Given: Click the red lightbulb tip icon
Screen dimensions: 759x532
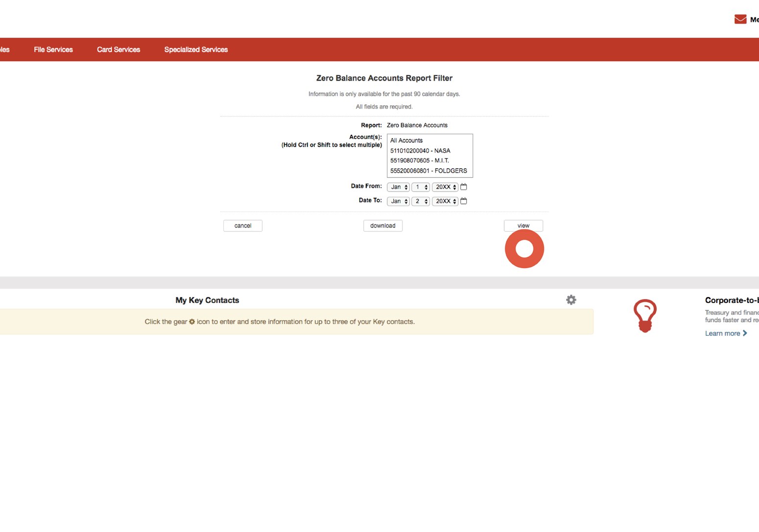Looking at the screenshot, I should (645, 315).
